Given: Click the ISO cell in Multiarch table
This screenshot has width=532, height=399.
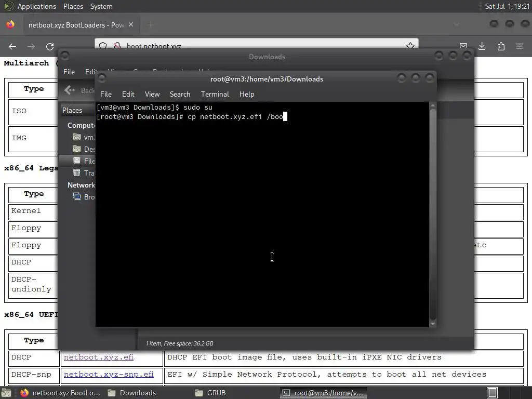Looking at the screenshot, I should (x=33, y=112).
